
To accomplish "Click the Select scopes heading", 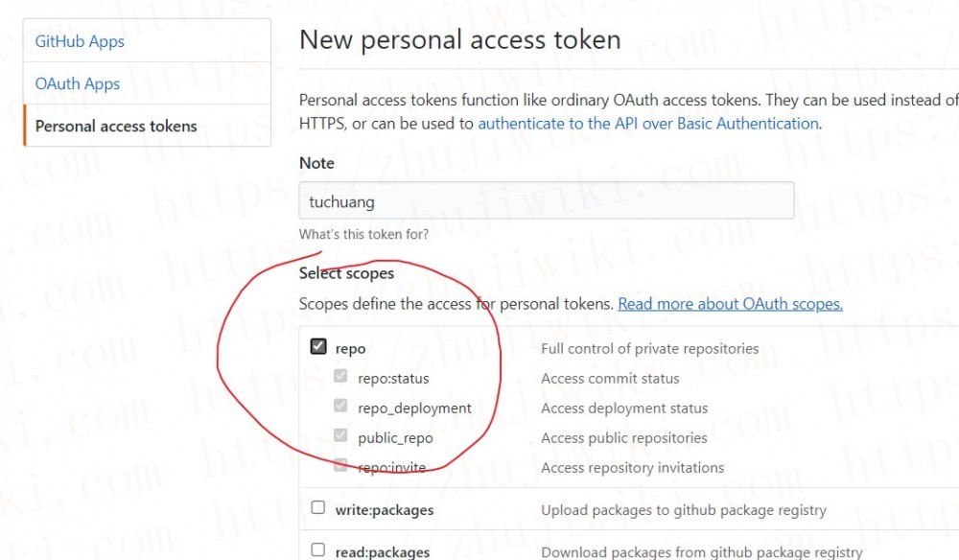I will tap(346, 272).
